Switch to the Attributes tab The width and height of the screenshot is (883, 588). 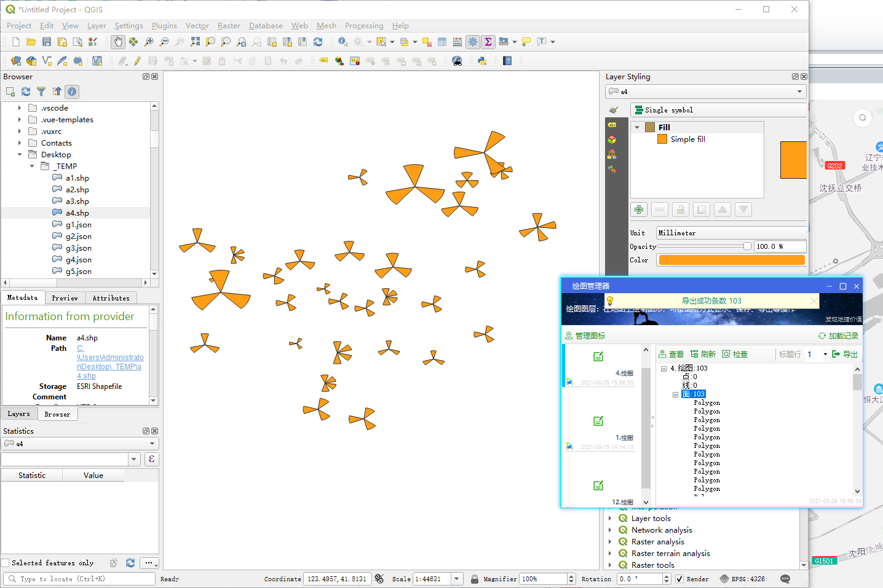pos(111,298)
